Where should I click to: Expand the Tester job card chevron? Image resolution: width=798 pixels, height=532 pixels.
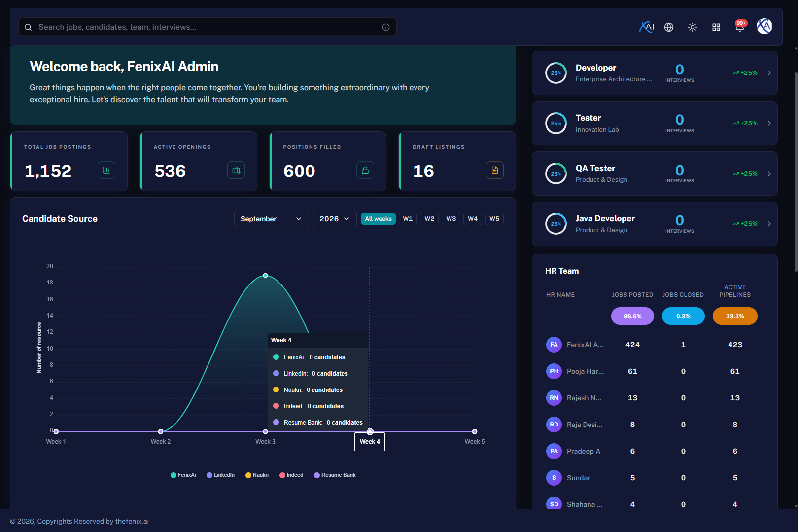point(769,123)
